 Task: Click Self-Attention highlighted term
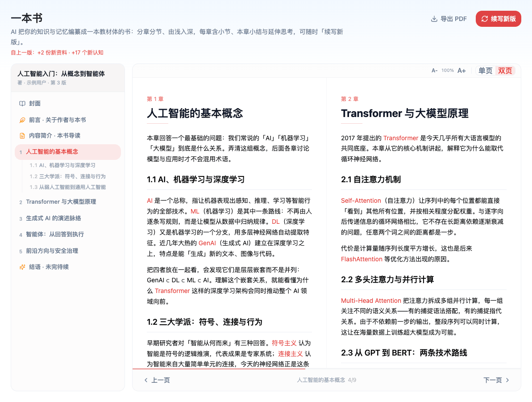[x=361, y=201]
